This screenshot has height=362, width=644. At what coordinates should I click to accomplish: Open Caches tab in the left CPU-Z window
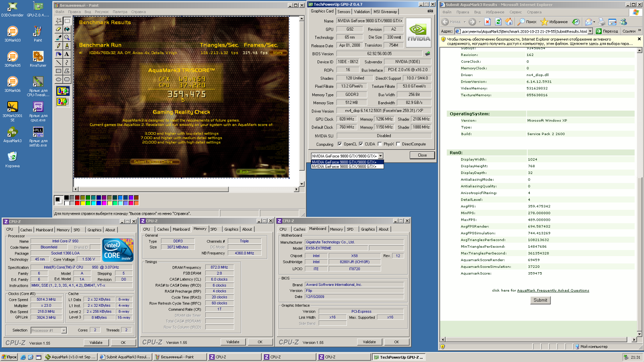coord(26,230)
